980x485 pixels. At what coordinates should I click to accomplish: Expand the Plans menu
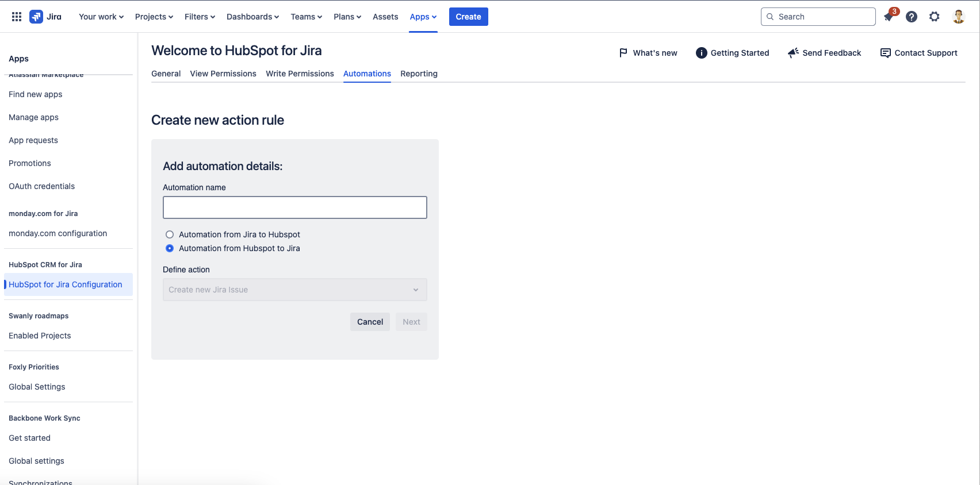347,17
